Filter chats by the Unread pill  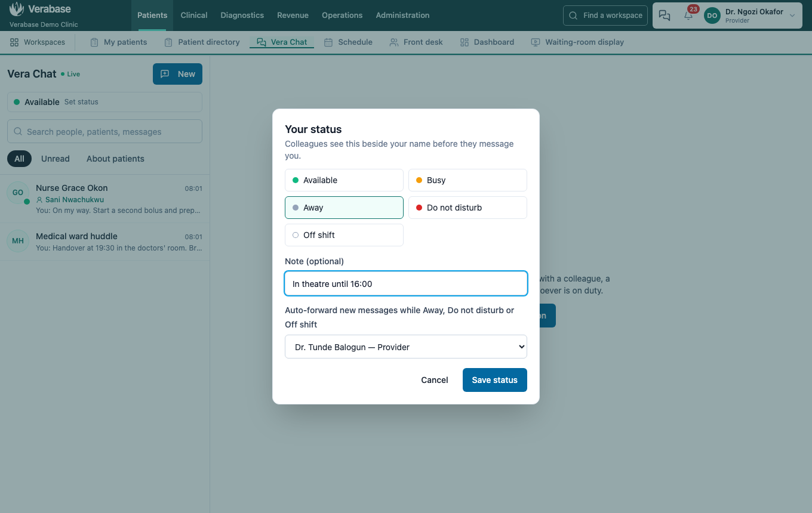tap(56, 159)
